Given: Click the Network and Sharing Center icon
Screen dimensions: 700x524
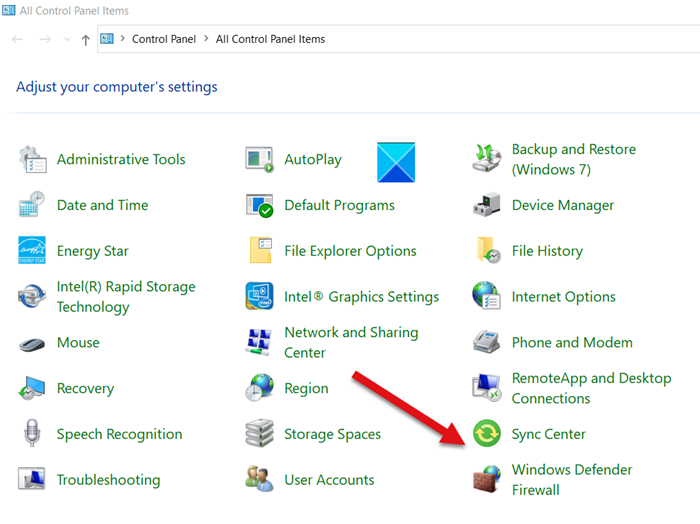Looking at the screenshot, I should 259,342.
